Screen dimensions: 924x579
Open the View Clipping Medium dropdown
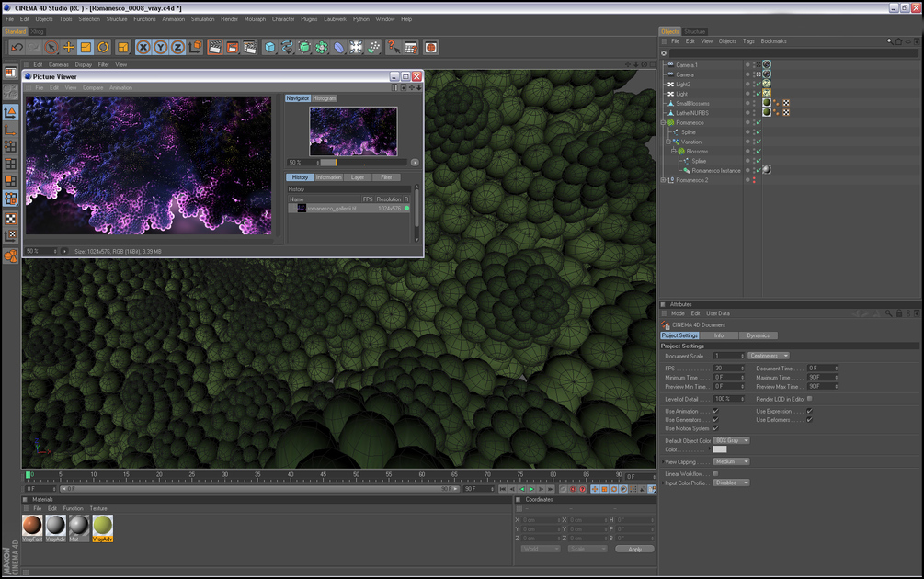click(732, 461)
